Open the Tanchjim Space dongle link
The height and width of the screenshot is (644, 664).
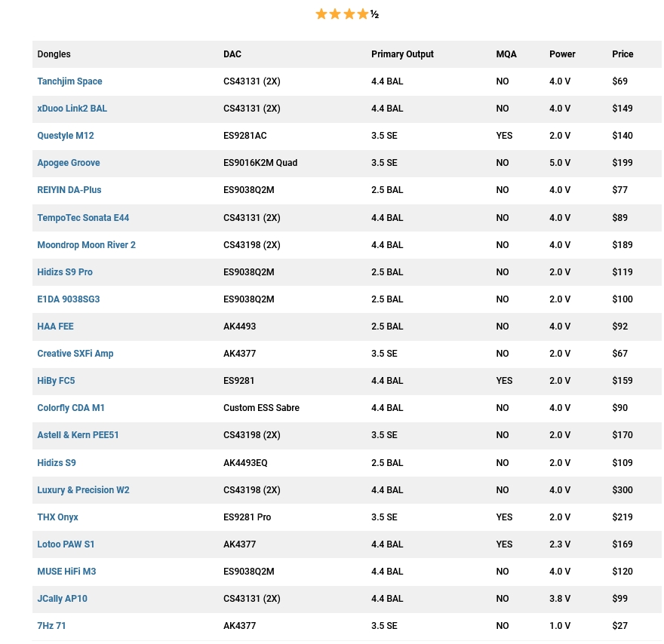69,81
